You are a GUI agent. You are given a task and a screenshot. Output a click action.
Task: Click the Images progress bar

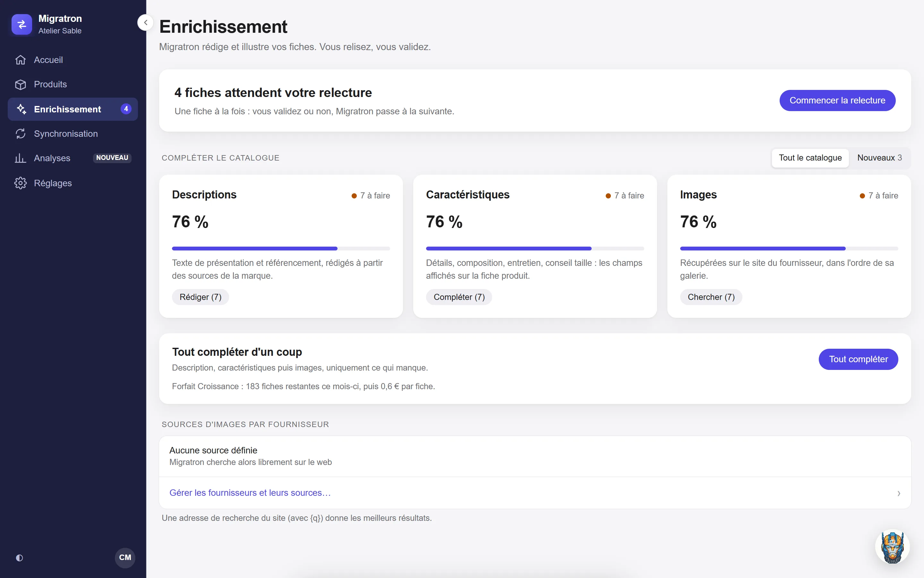click(789, 249)
